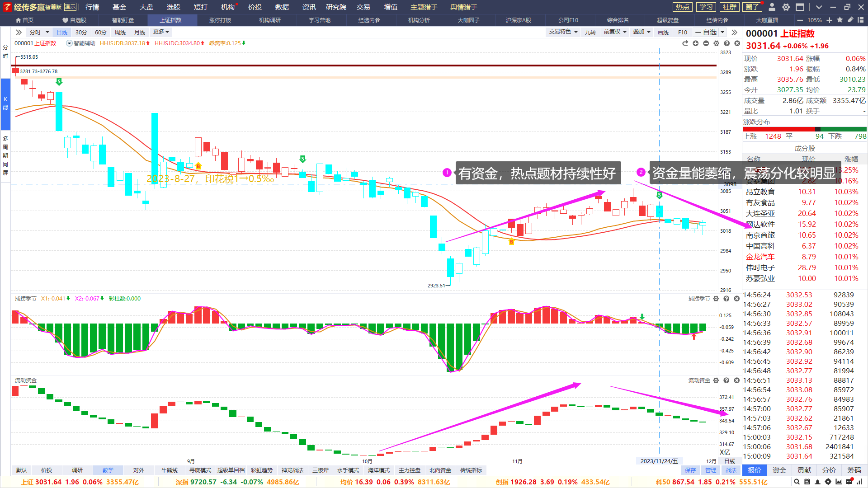Open the 交易特色 dropdown

coord(563,32)
